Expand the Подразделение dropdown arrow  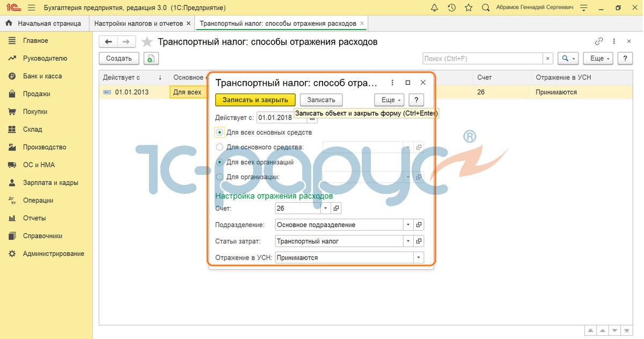(408, 225)
